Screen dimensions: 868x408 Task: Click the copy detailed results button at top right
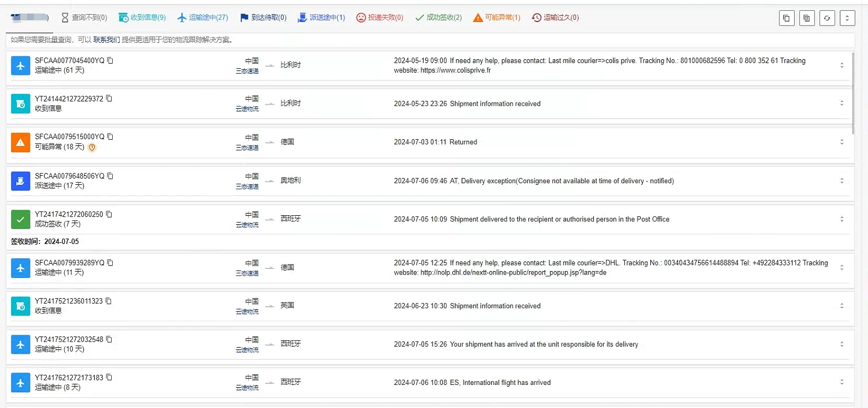click(807, 18)
